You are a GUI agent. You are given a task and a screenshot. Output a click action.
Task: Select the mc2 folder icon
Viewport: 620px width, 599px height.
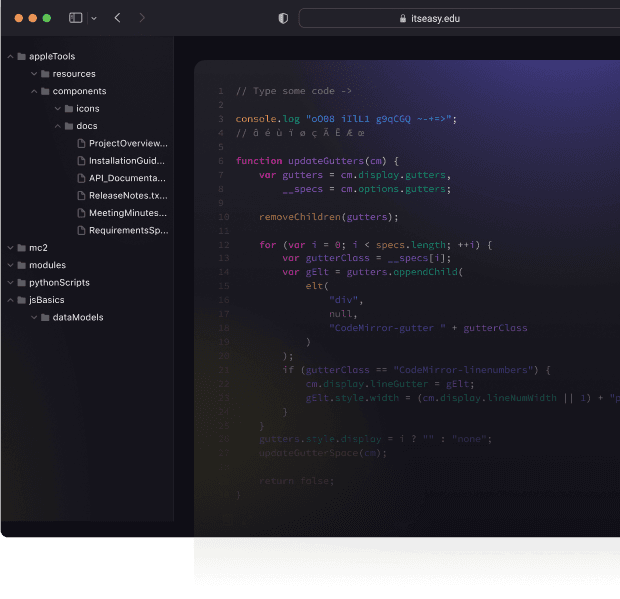(22, 248)
